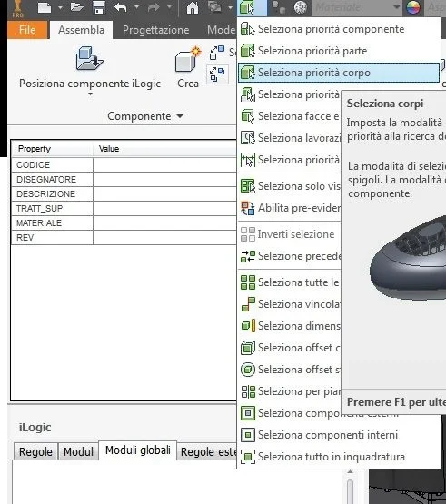
Task: Click the Inverti selezione icon
Action: pyautogui.click(x=248, y=234)
